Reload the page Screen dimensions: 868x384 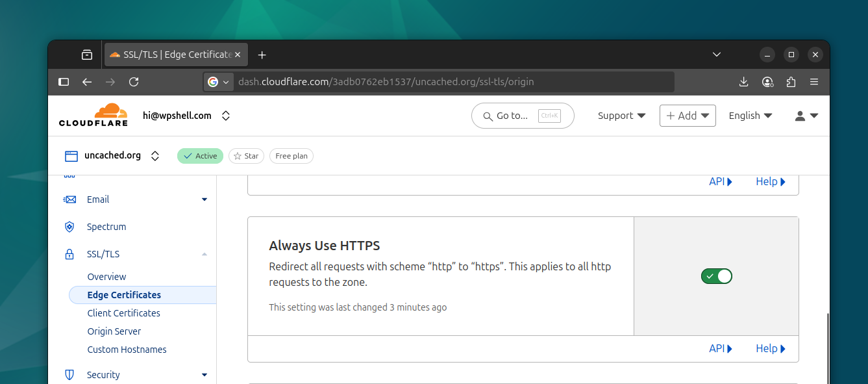134,82
